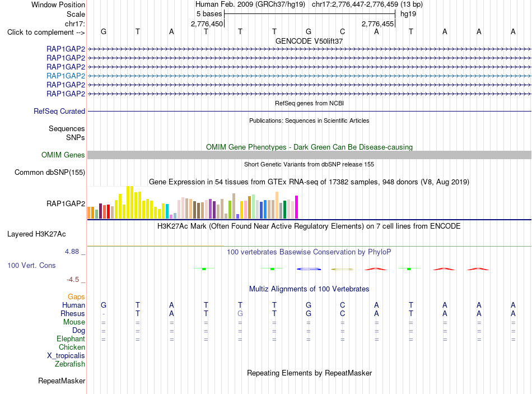Select the "Chicken" alignment row label
Image resolution: width=532 pixels, height=394 pixels.
(72, 347)
